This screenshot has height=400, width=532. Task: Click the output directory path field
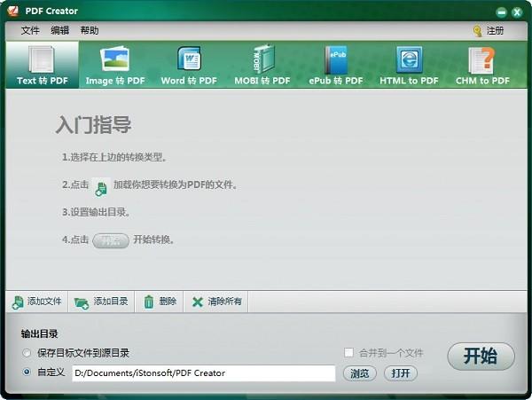204,373
